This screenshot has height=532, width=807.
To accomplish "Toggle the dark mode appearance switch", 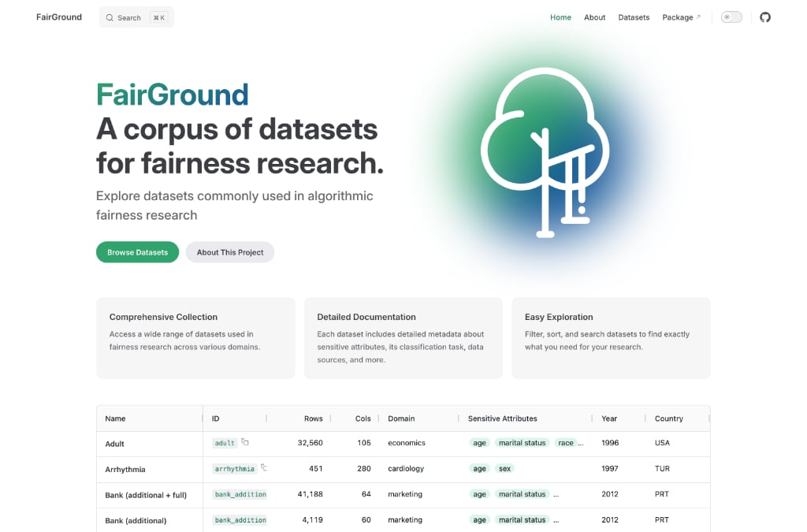I will (x=731, y=17).
